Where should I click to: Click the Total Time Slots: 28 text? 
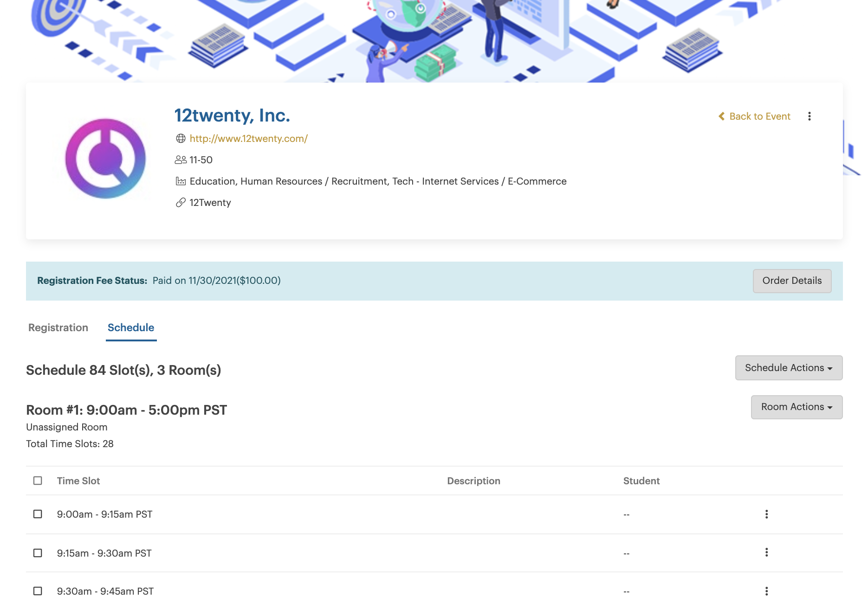pos(70,444)
